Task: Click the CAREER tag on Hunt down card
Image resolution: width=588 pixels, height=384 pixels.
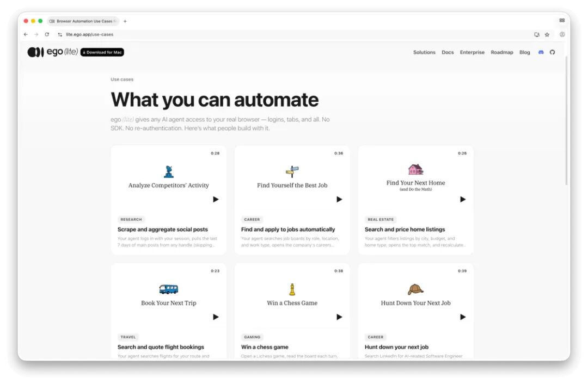Action: tap(375, 337)
